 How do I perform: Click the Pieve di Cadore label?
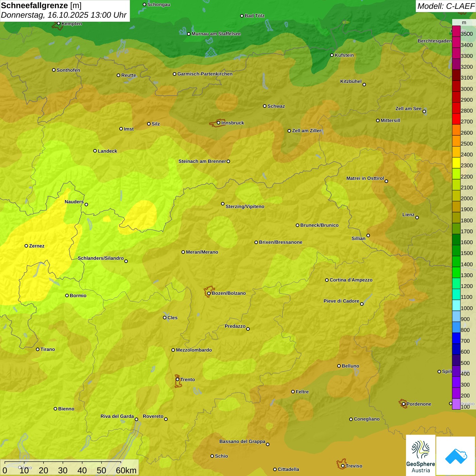pyautogui.click(x=341, y=301)
